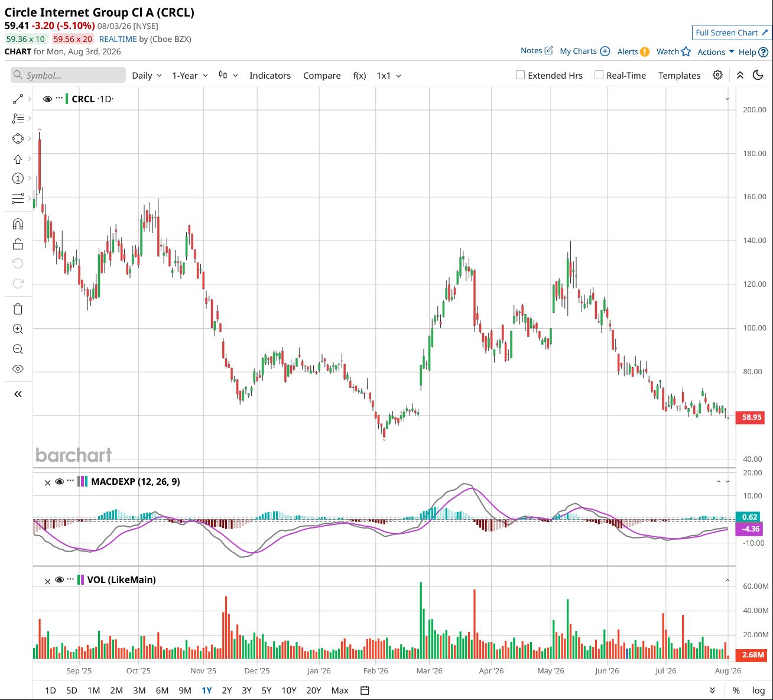
Task: Open the Fibonacci-style line list tool
Action: click(x=18, y=118)
